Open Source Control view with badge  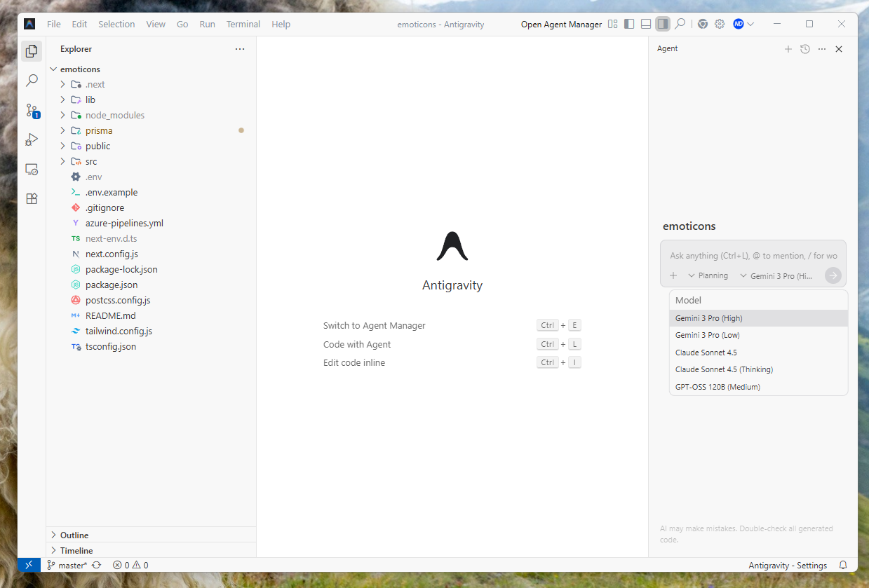32,111
